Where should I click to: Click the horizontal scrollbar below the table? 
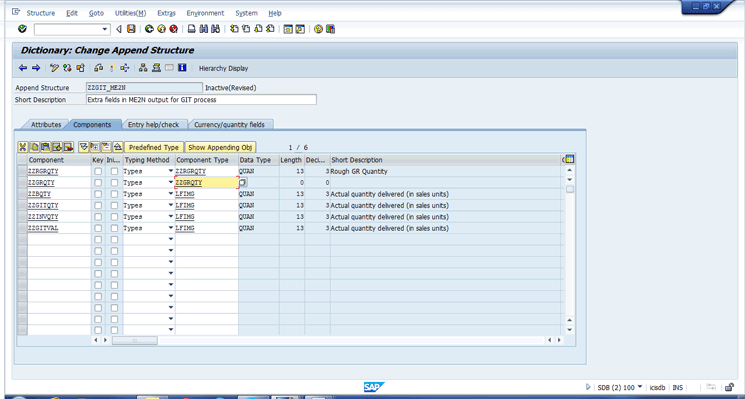pyautogui.click(x=328, y=341)
